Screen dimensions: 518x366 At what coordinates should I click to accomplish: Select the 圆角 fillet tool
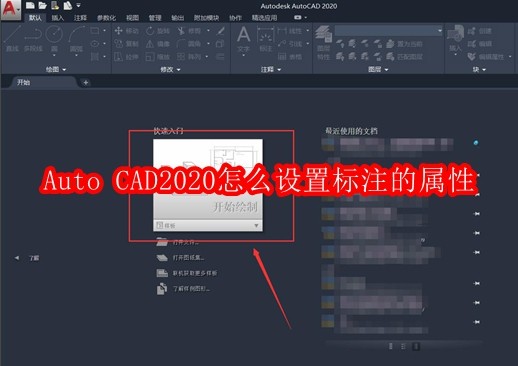[189, 44]
